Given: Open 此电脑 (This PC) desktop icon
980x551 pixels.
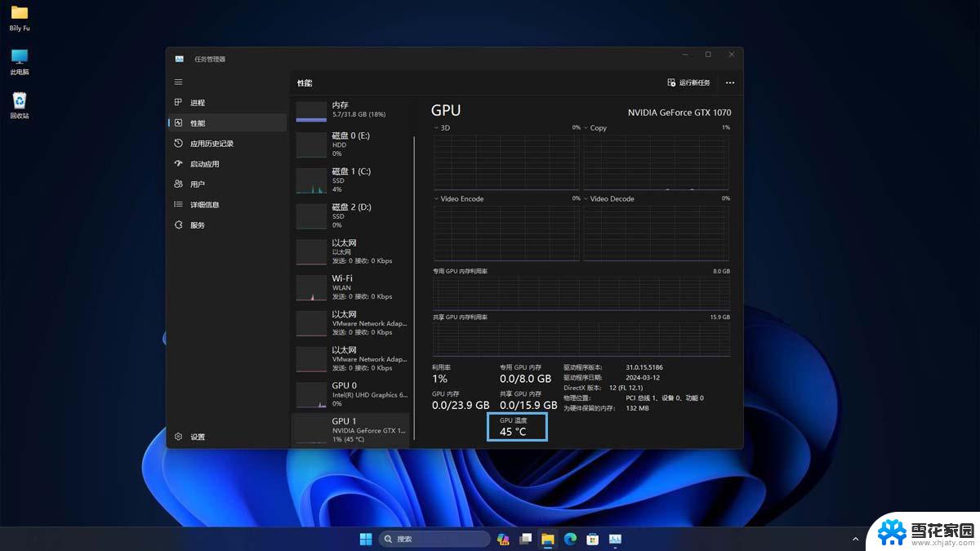Looking at the screenshot, I should (x=20, y=62).
